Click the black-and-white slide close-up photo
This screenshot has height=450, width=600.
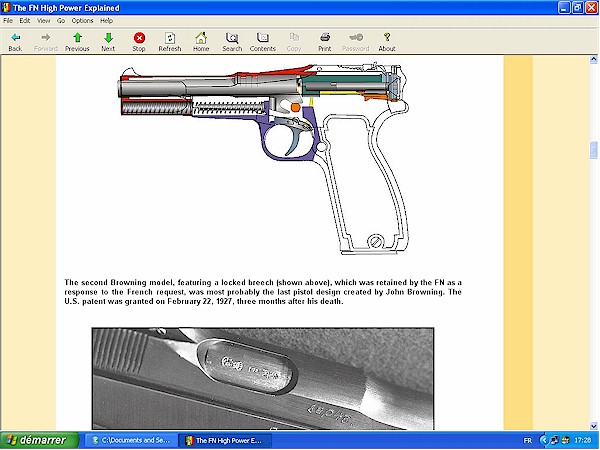pos(263,378)
